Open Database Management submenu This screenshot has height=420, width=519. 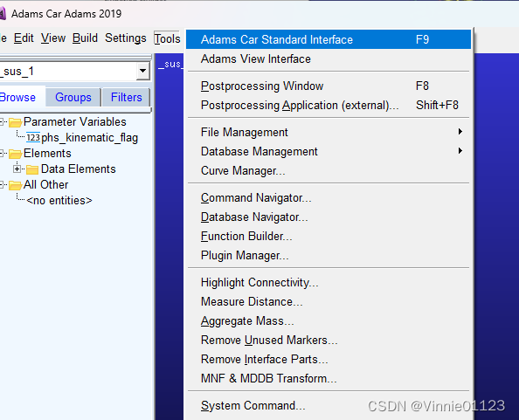pos(329,151)
